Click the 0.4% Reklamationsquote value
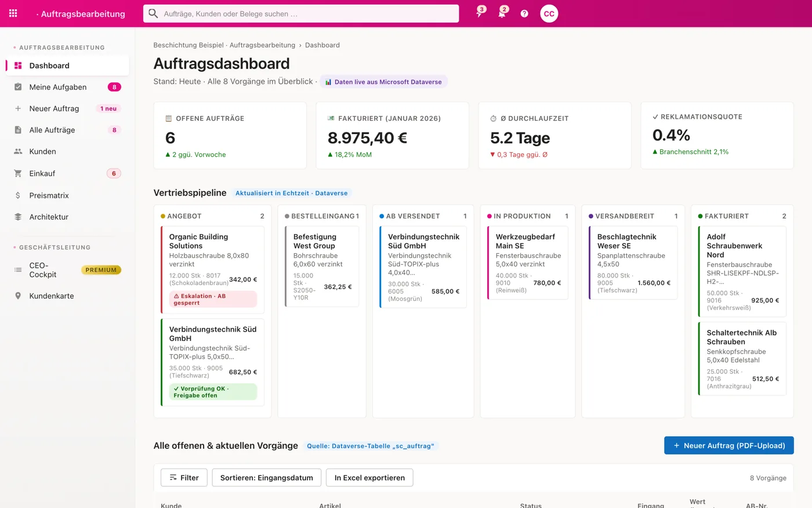The height and width of the screenshot is (508, 812). [x=671, y=135]
